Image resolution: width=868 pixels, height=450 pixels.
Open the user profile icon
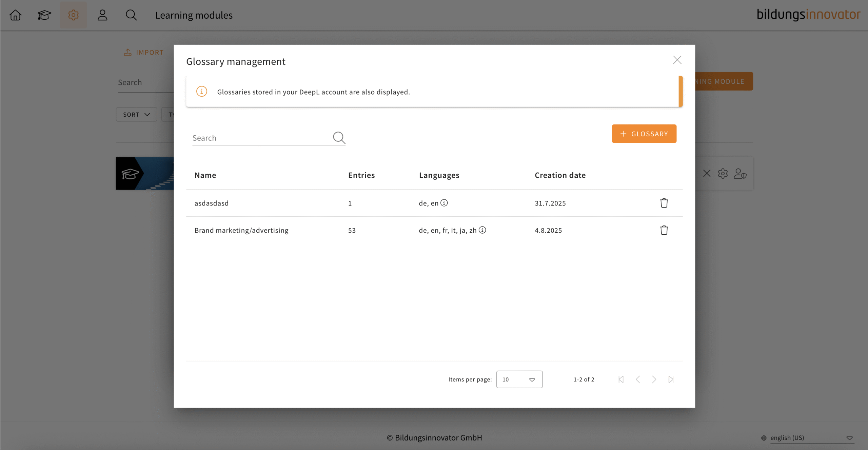click(x=102, y=15)
